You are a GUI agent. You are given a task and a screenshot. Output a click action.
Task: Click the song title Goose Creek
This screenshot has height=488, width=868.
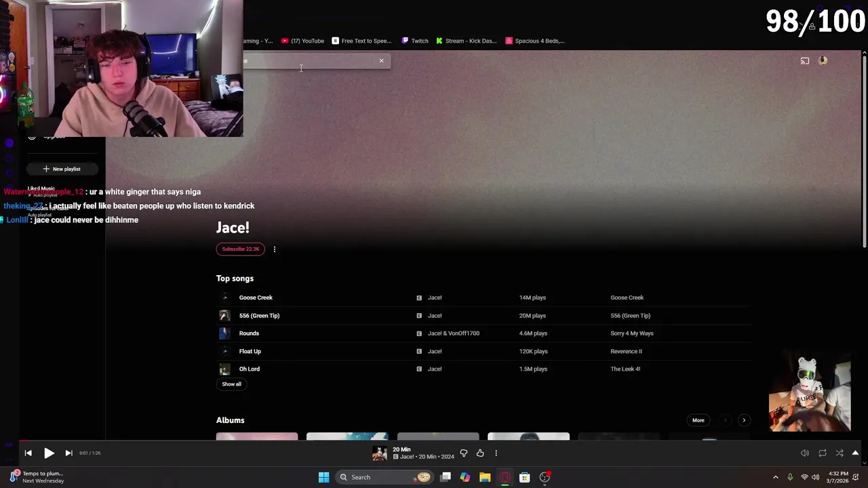(256, 298)
